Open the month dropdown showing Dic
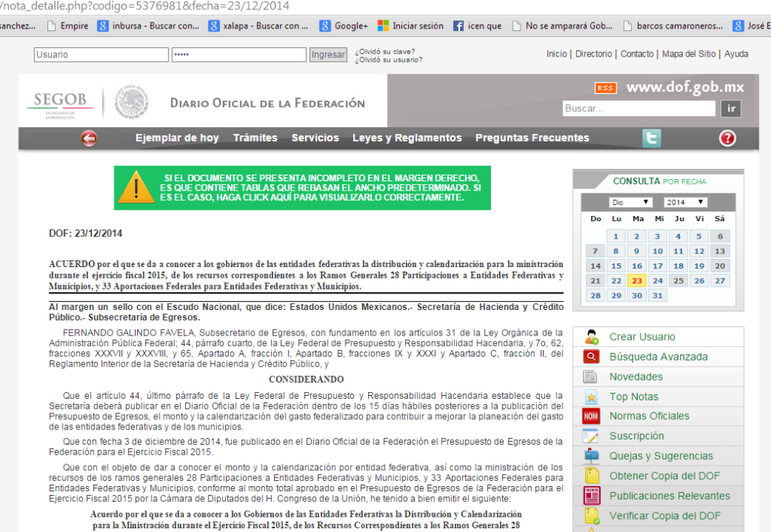Image resolution: width=771 pixels, height=532 pixels. pos(630,202)
